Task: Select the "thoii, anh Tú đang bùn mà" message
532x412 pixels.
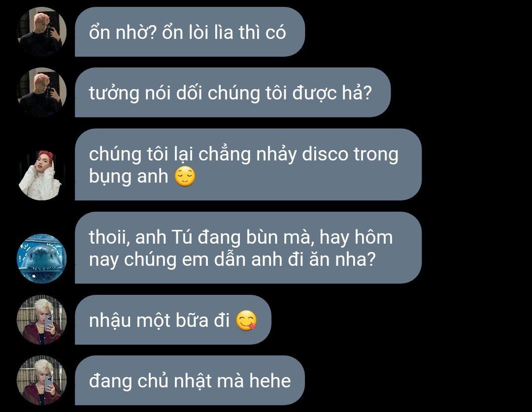Action: (248, 248)
